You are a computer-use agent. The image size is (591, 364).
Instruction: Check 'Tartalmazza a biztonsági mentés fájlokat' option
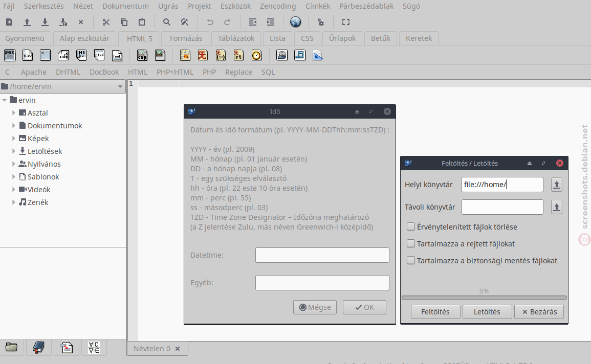coord(411,261)
